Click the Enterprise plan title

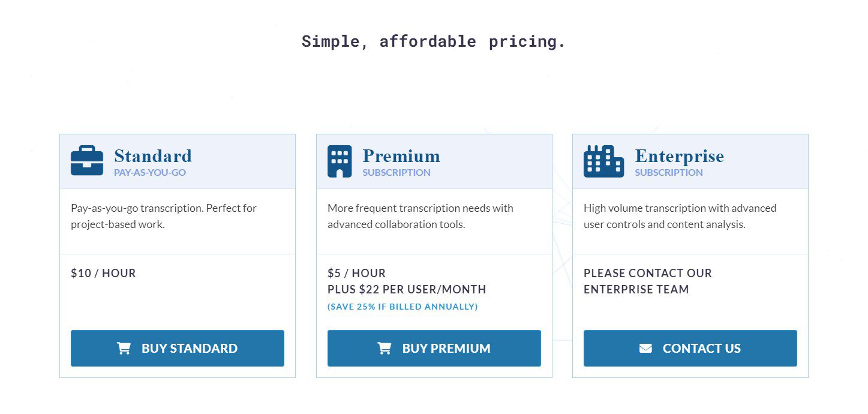pyautogui.click(x=679, y=155)
